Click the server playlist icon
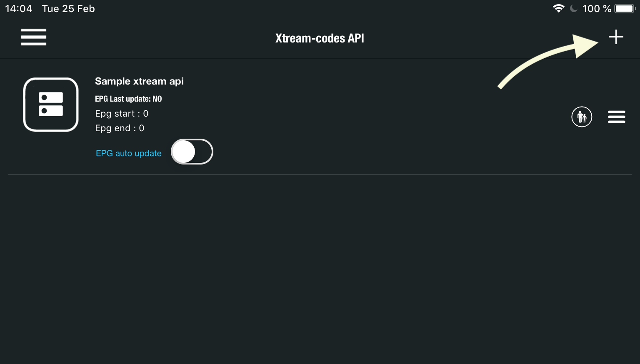The width and height of the screenshot is (640, 364). pyautogui.click(x=51, y=105)
